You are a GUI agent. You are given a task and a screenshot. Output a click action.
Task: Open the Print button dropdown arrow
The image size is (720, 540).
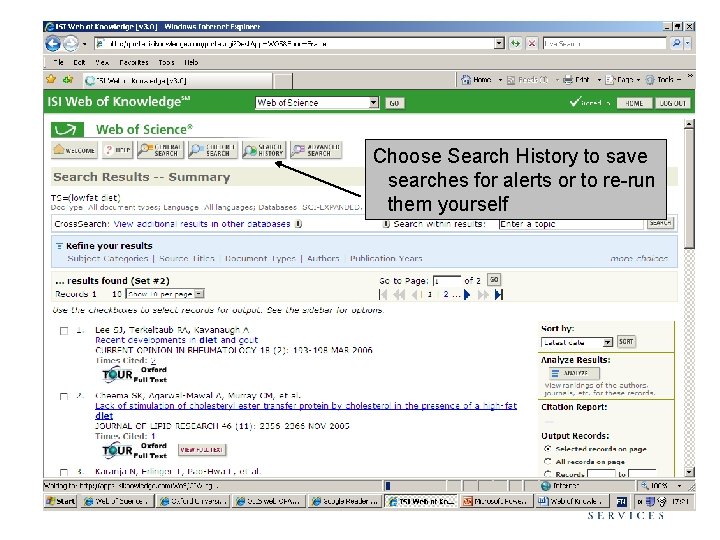[x=599, y=80]
